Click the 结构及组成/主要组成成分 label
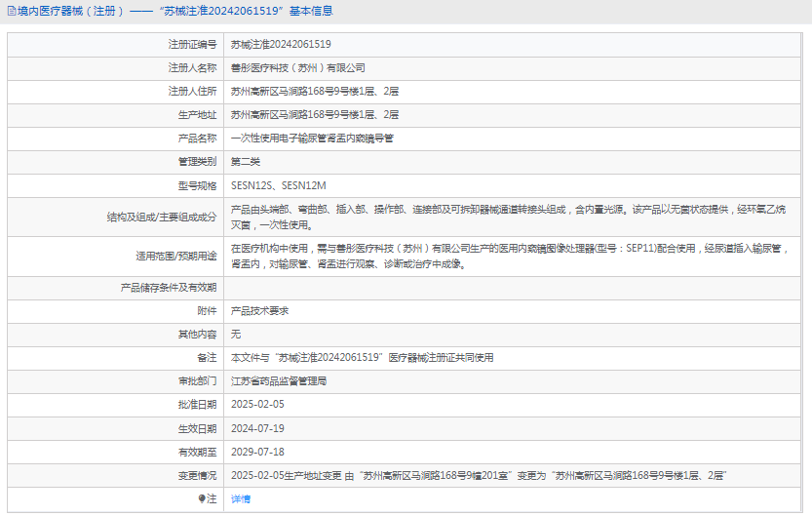Image resolution: width=812 pixels, height=516 pixels. click(x=162, y=218)
